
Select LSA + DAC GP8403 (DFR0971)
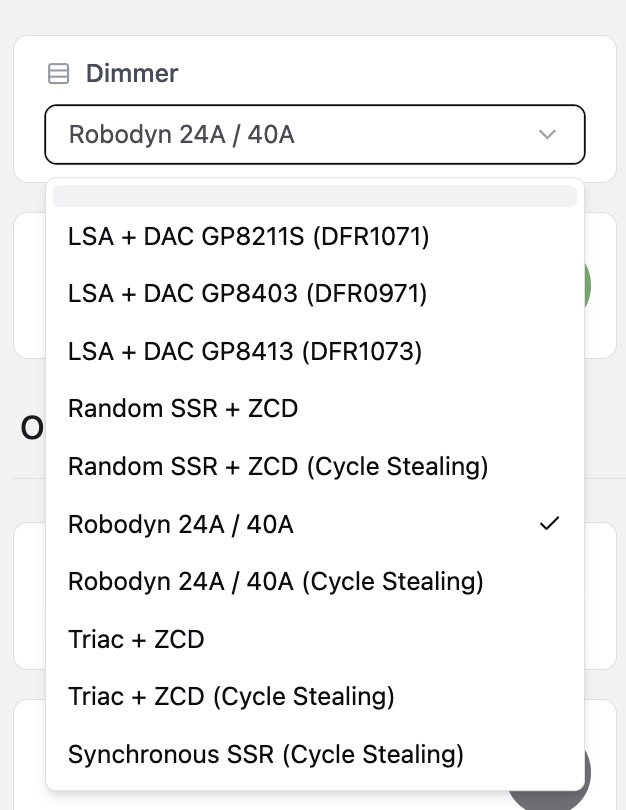click(247, 294)
